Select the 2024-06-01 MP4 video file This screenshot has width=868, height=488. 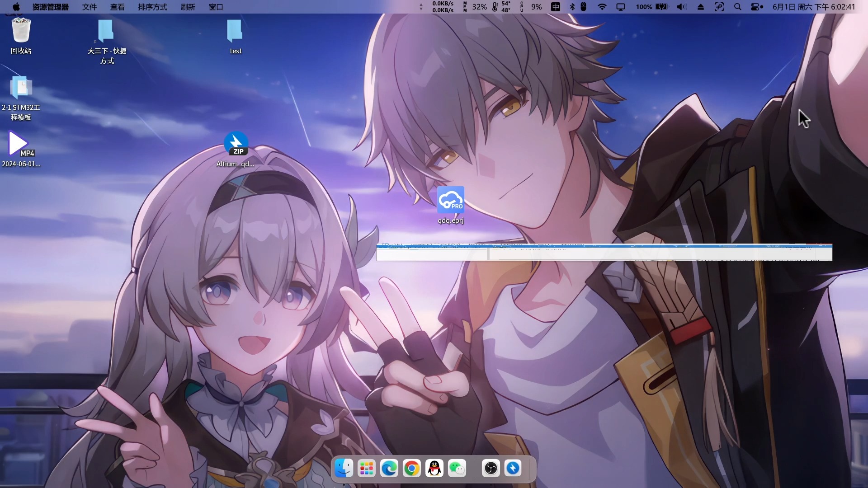coord(21,149)
